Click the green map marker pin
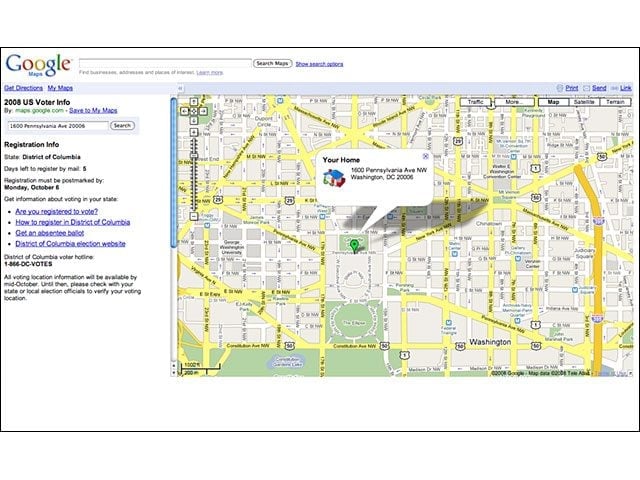 354,247
